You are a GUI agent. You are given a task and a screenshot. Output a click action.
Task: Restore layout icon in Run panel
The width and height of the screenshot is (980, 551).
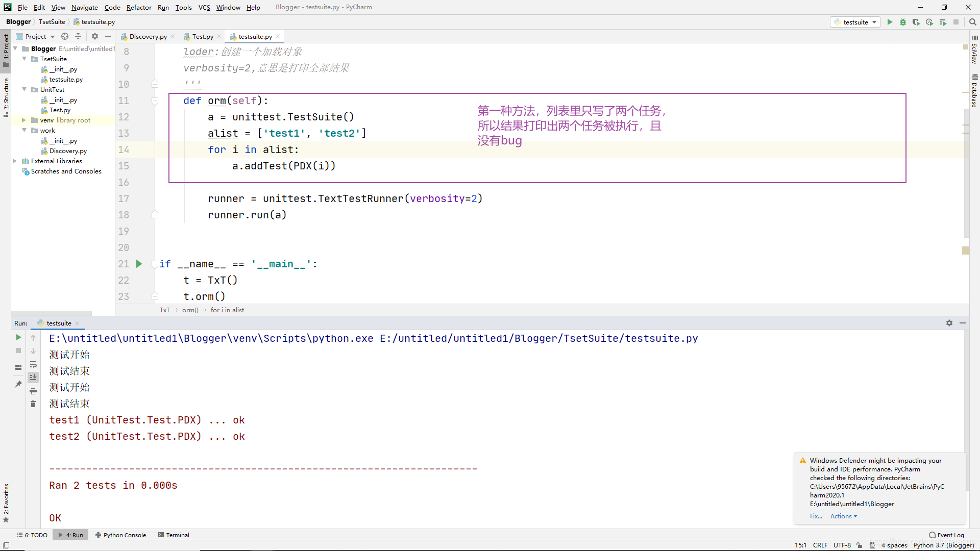click(18, 367)
